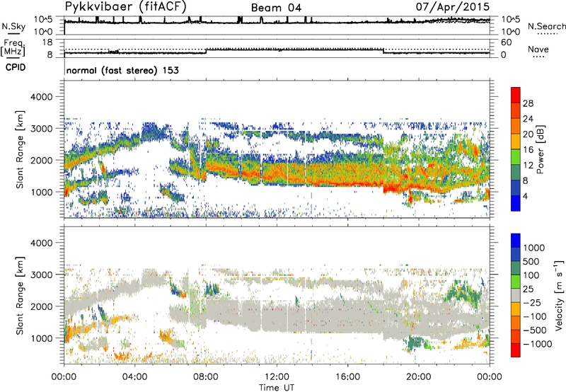The image size is (566, 392).
Task: Click the green velocity patch near 22:00
Action: (461, 292)
